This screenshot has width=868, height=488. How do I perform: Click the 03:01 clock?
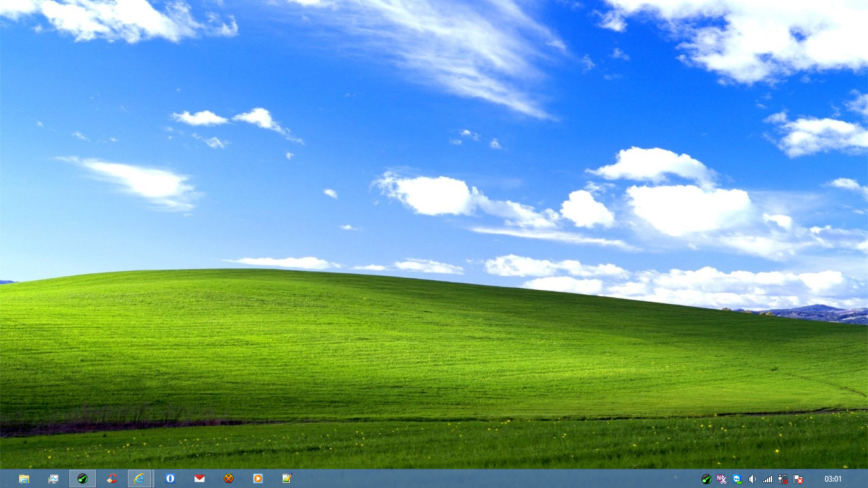pyautogui.click(x=833, y=479)
